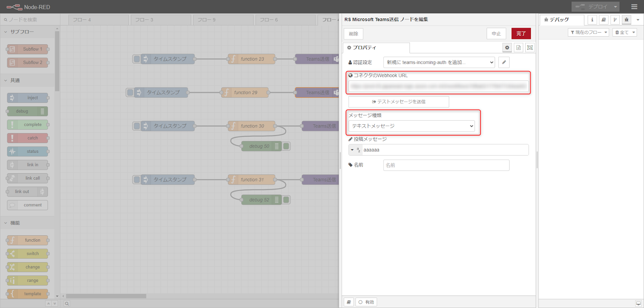The image size is (644, 308).
Task: Clear debug messages with the trash icon 全て button
Action: pyautogui.click(x=621, y=32)
